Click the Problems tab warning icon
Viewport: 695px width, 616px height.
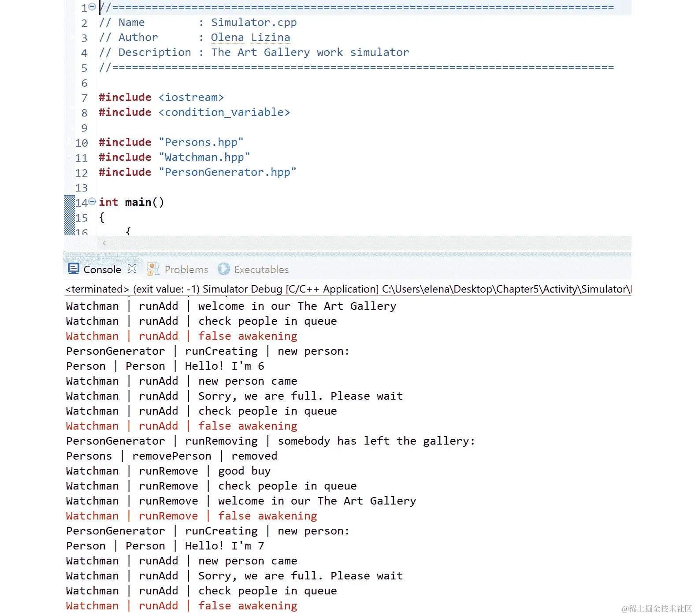point(153,269)
